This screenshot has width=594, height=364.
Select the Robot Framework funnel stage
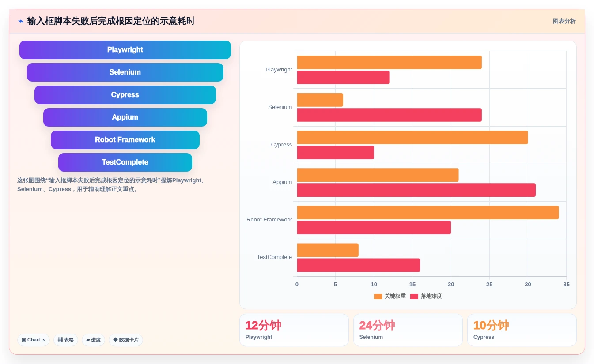(x=125, y=140)
